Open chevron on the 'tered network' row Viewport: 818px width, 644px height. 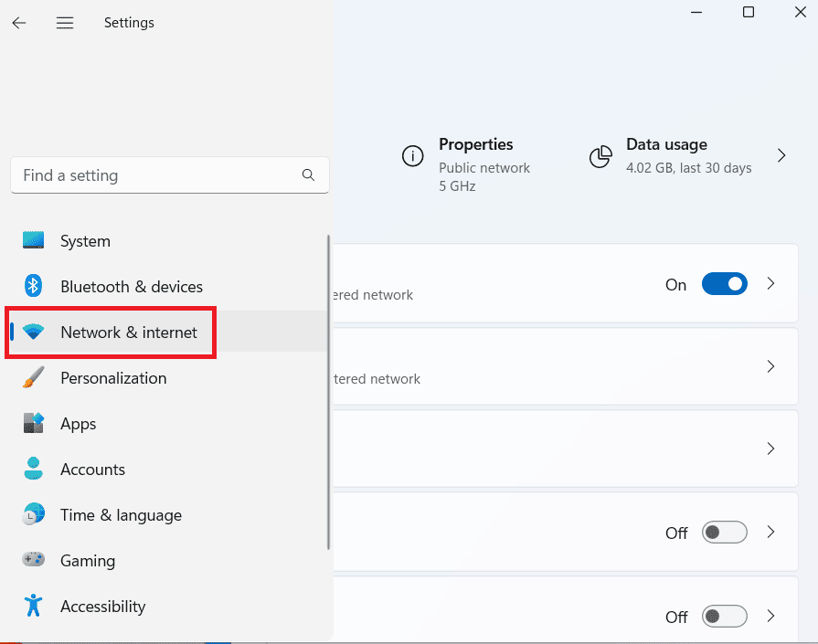click(x=771, y=366)
